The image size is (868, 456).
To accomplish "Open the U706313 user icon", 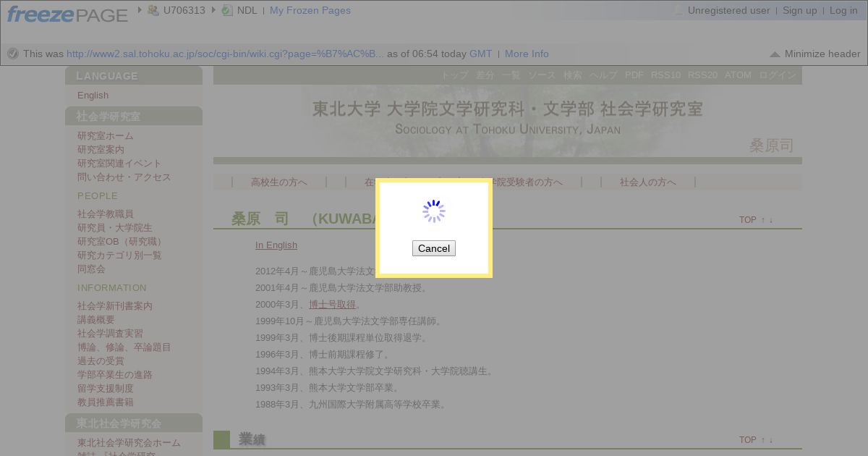I will pos(153,10).
